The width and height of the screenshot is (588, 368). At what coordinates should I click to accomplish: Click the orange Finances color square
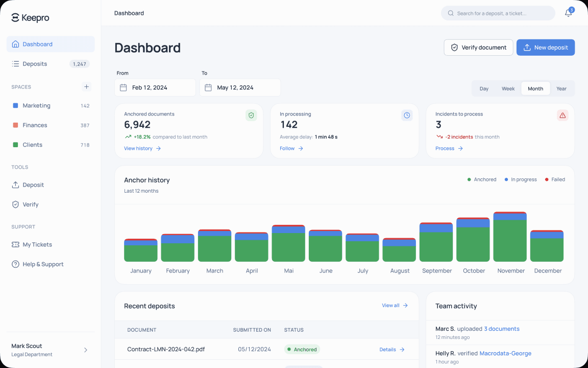pos(15,125)
